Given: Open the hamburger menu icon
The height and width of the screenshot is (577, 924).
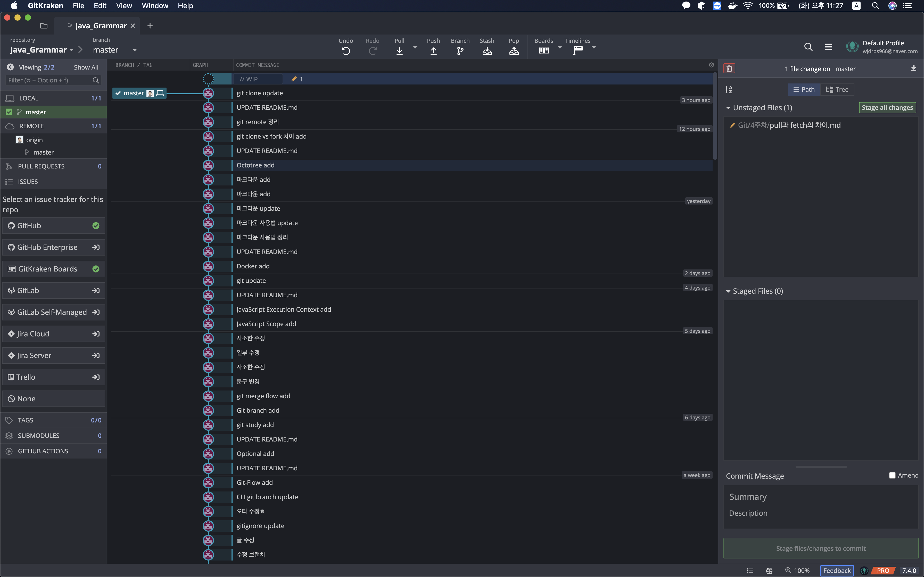Looking at the screenshot, I should click(828, 47).
